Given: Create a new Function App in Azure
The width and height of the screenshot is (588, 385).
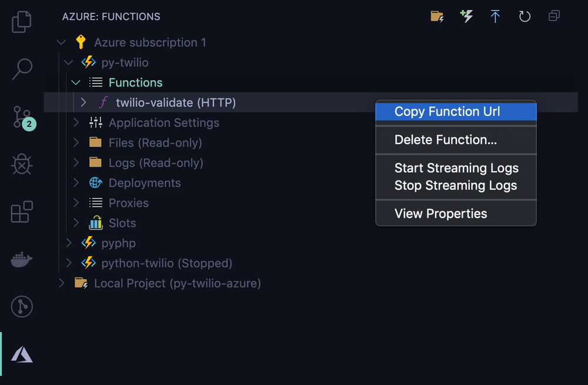Looking at the screenshot, I should point(466,15).
